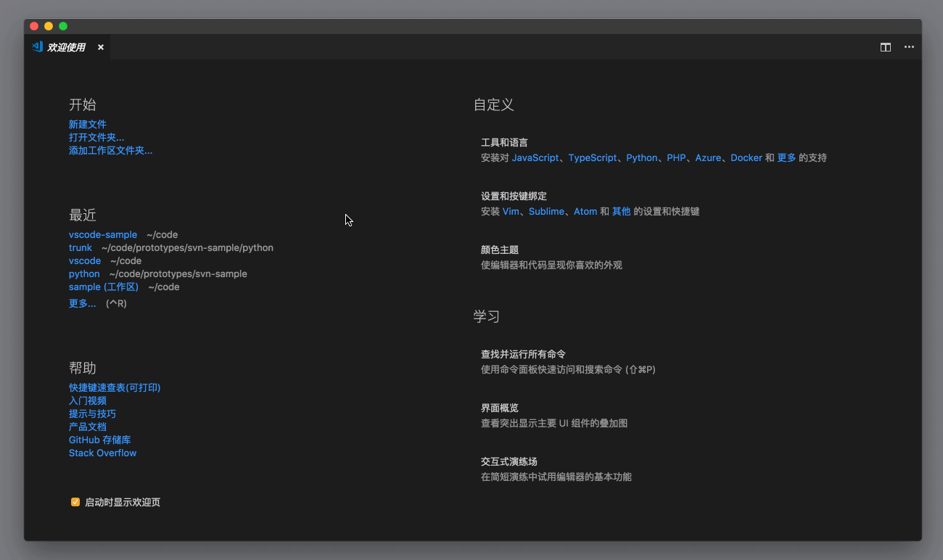Open recent trunk folder

coord(81,248)
